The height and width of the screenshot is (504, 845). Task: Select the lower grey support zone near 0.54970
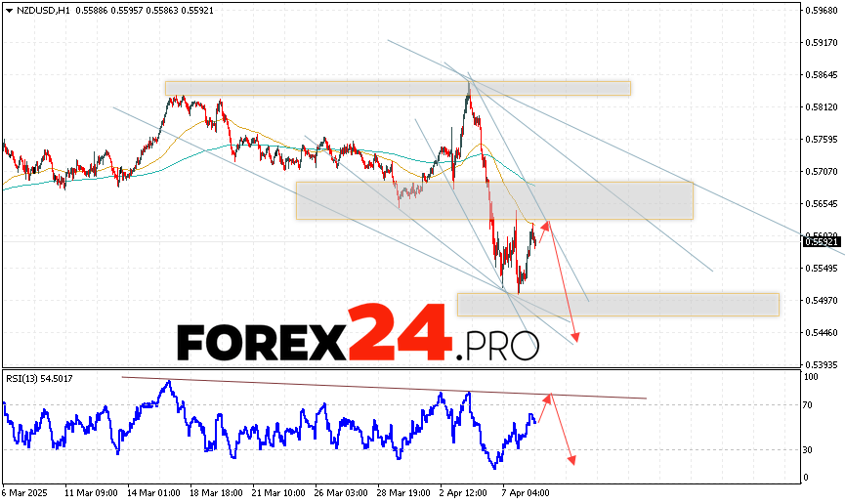click(x=617, y=304)
